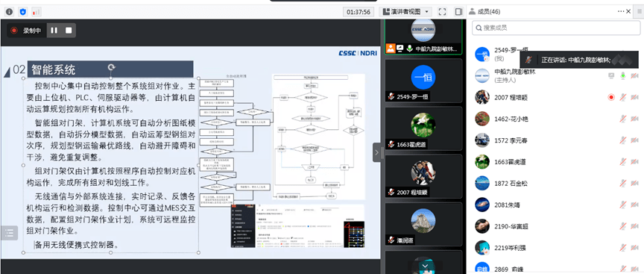This screenshot has width=644, height=274.
Task: Open the meeting info icon
Action: pos(9,11)
